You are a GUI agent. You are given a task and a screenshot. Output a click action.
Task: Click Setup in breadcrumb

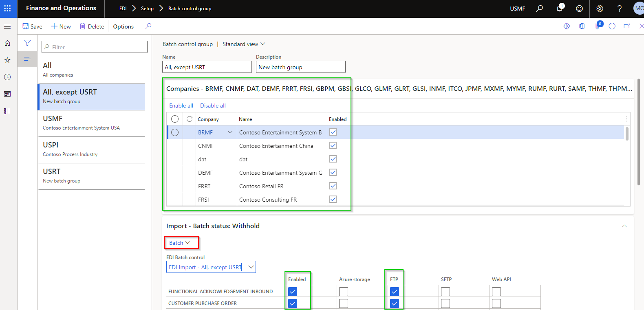click(147, 8)
